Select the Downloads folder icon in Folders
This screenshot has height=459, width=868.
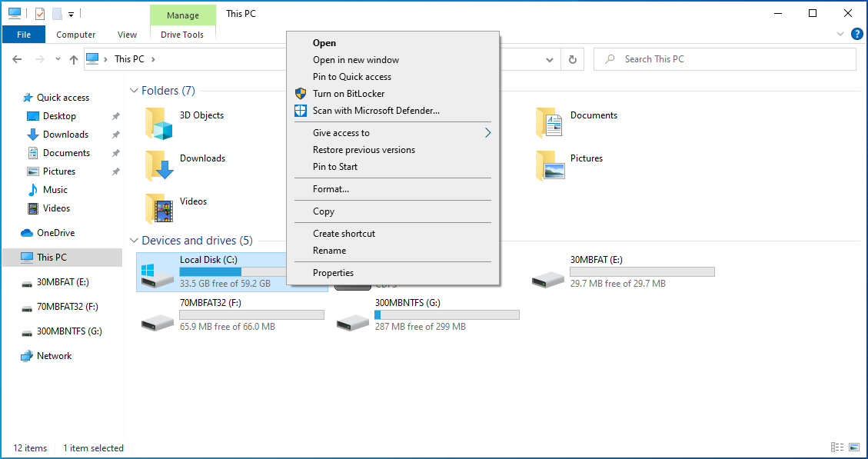[x=159, y=165]
